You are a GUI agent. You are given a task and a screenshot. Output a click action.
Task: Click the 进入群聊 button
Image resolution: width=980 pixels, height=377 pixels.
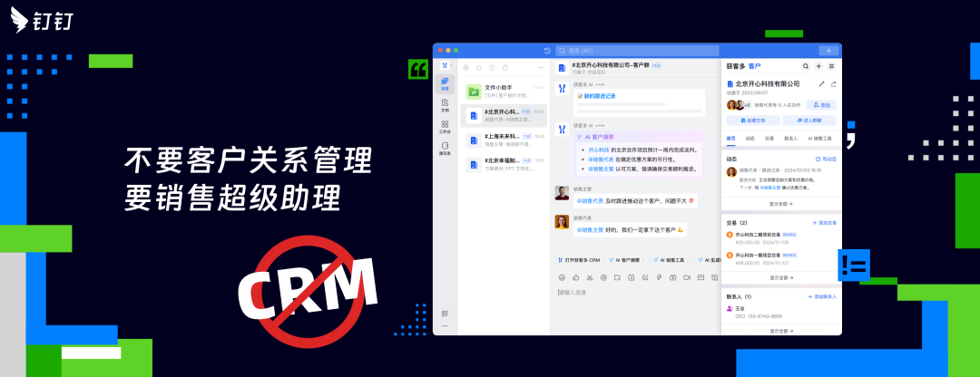click(810, 121)
